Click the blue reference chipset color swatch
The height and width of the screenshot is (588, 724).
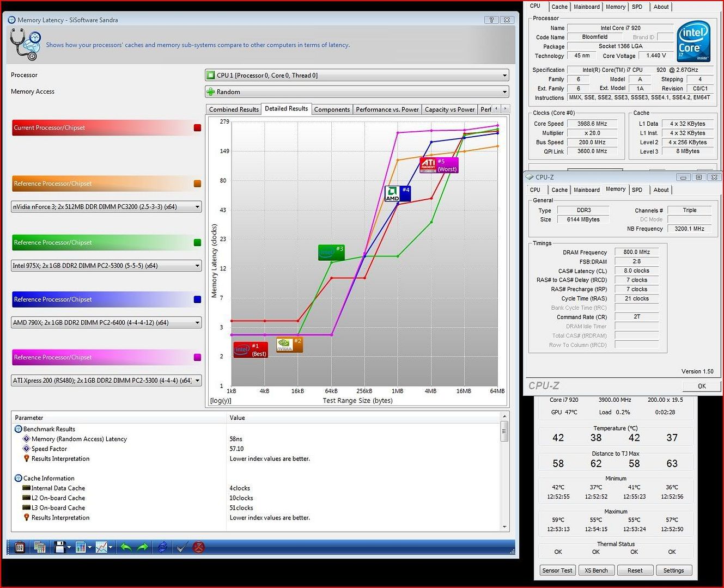point(197,299)
